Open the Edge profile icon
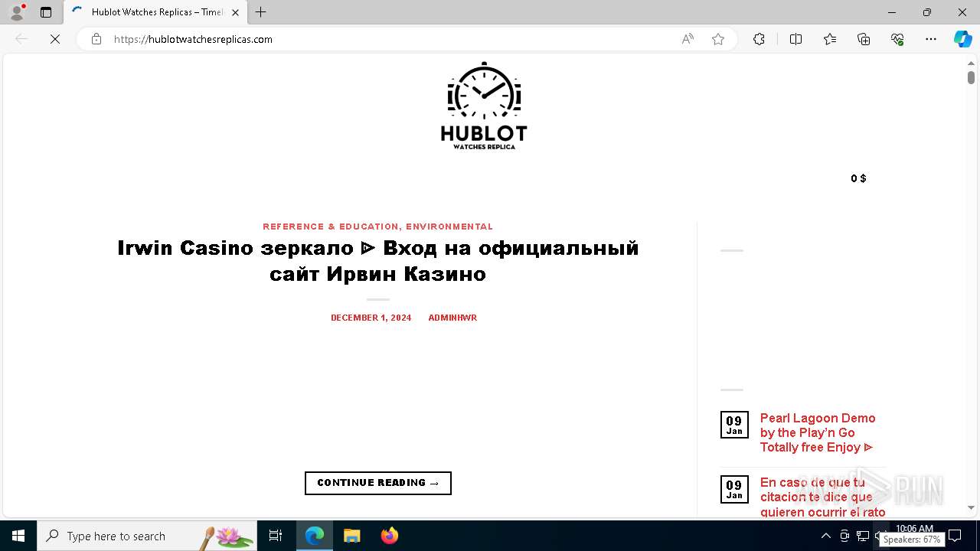The width and height of the screenshot is (980, 551). point(17,12)
